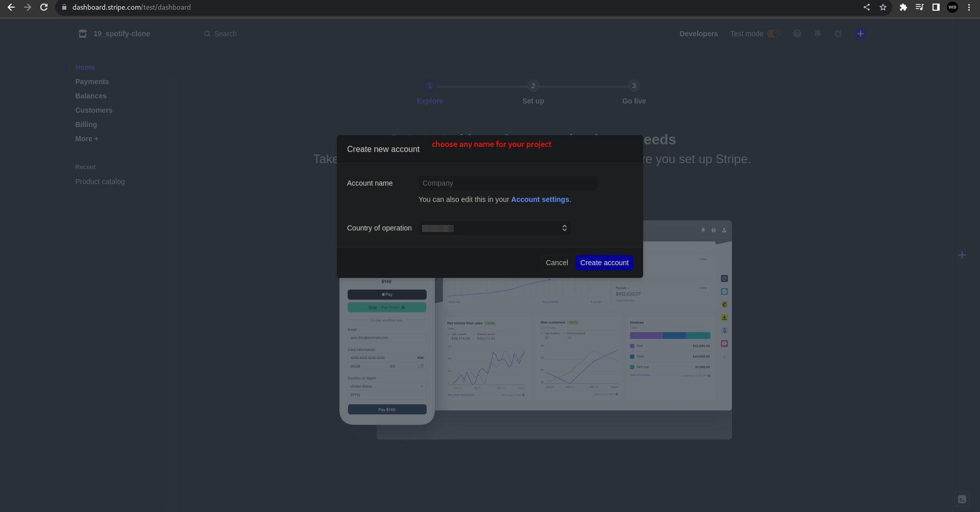The height and width of the screenshot is (512, 980).
Task: Open Balances in sidebar
Action: coord(91,96)
